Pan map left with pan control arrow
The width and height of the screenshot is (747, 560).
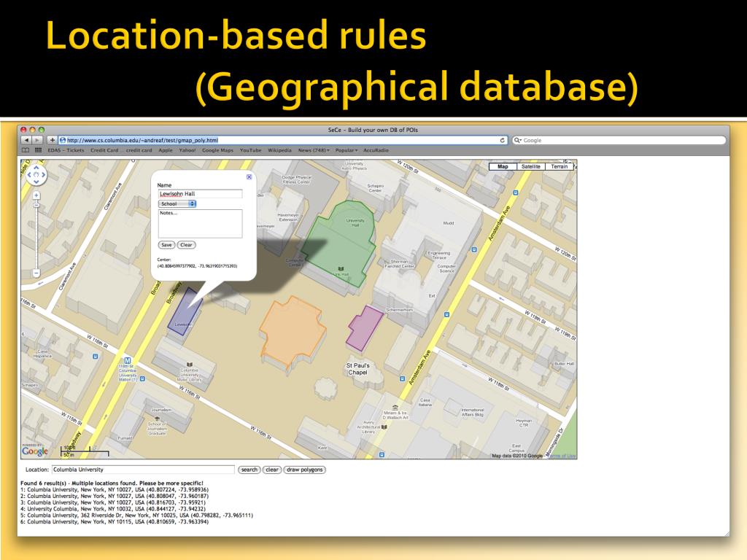(29, 175)
